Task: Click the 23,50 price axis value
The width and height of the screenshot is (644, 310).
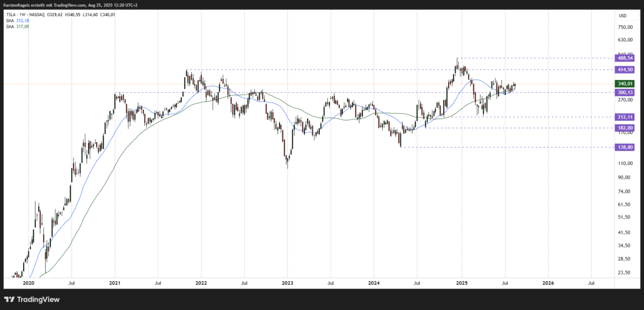Action: pyautogui.click(x=625, y=272)
